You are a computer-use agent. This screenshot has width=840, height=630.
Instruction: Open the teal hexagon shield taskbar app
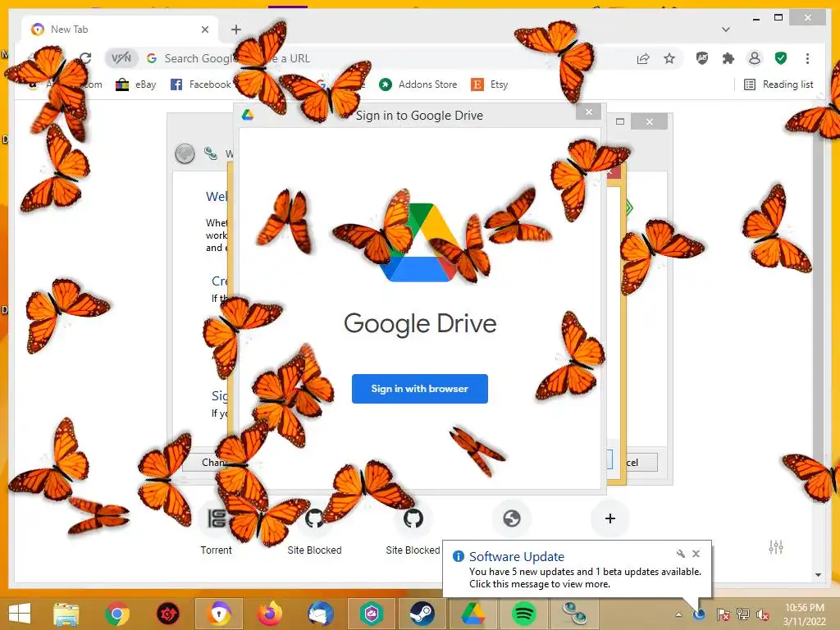coord(372,614)
